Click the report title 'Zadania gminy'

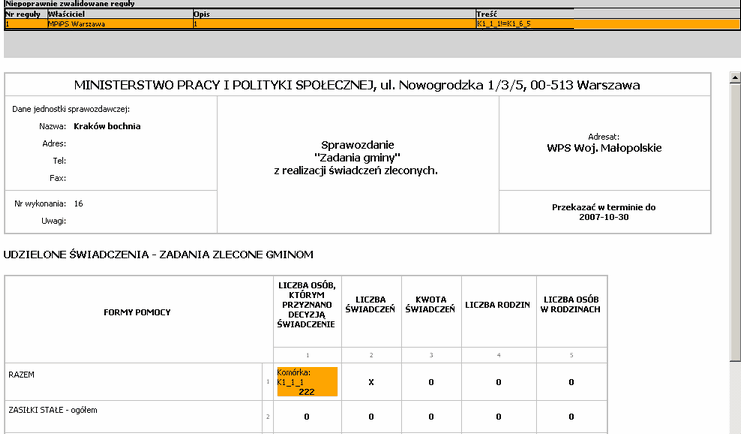357,157
